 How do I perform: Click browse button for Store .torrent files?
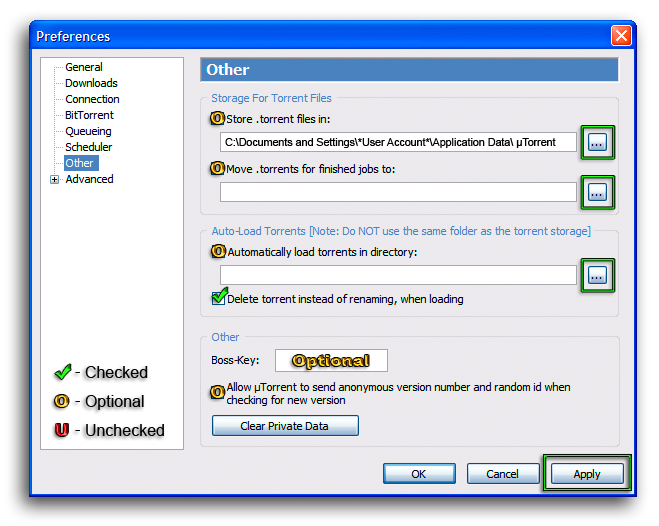(597, 142)
